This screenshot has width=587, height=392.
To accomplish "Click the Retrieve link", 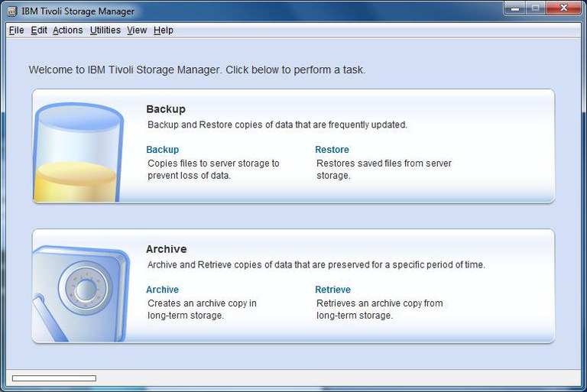I will click(x=332, y=290).
